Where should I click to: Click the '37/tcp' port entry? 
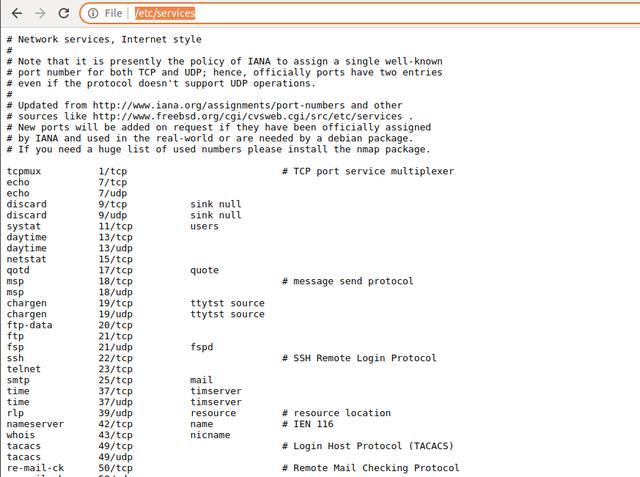(116, 392)
